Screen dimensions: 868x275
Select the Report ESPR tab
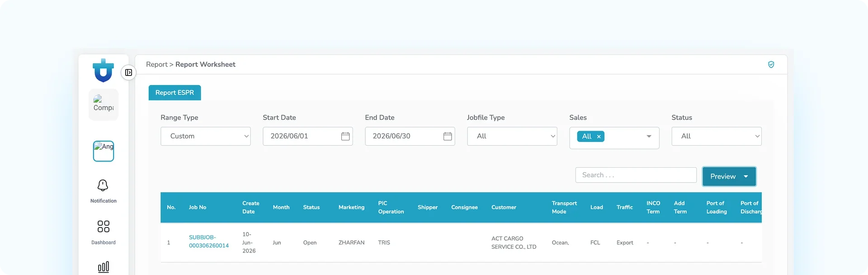(175, 93)
